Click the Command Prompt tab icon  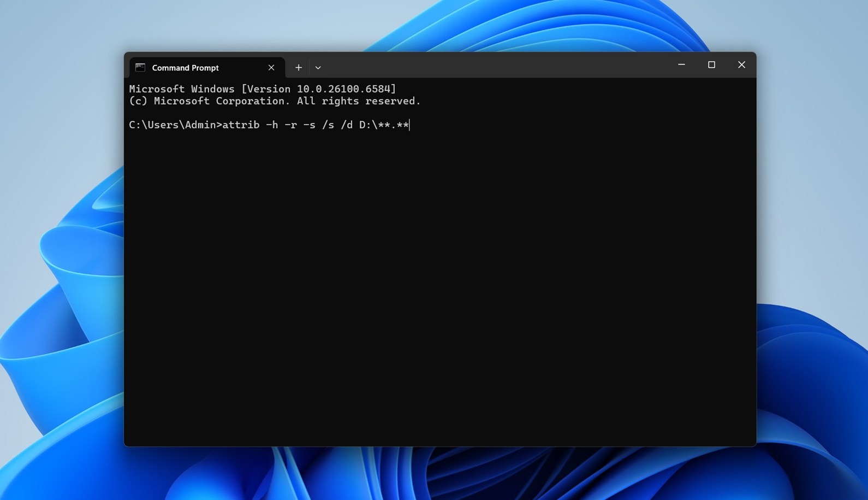click(140, 68)
